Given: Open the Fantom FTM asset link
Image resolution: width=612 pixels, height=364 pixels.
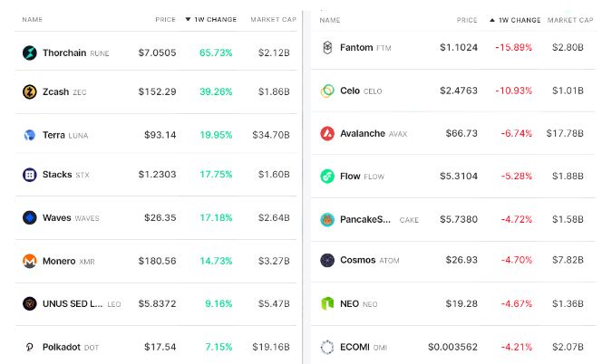Looking at the screenshot, I should 365,48.
